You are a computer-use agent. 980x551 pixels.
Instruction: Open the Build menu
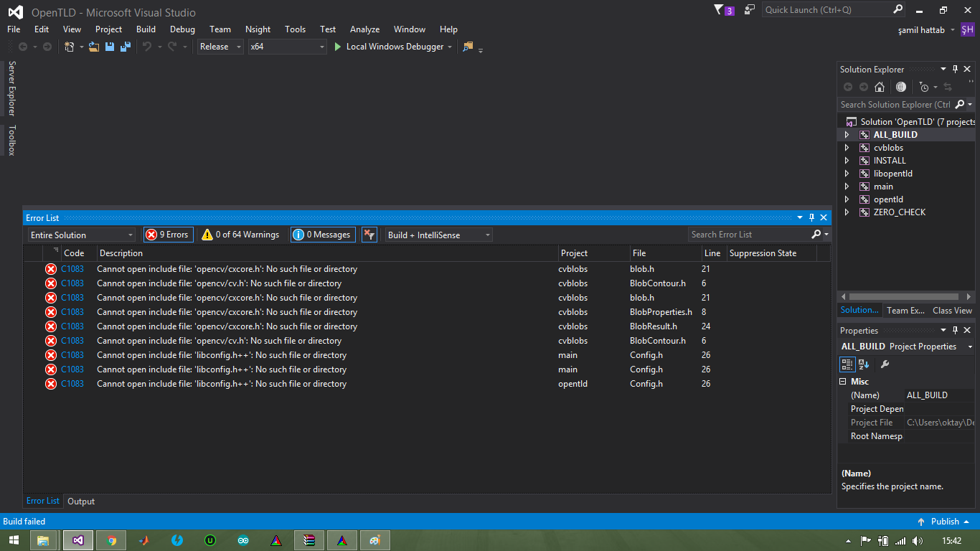click(x=146, y=29)
